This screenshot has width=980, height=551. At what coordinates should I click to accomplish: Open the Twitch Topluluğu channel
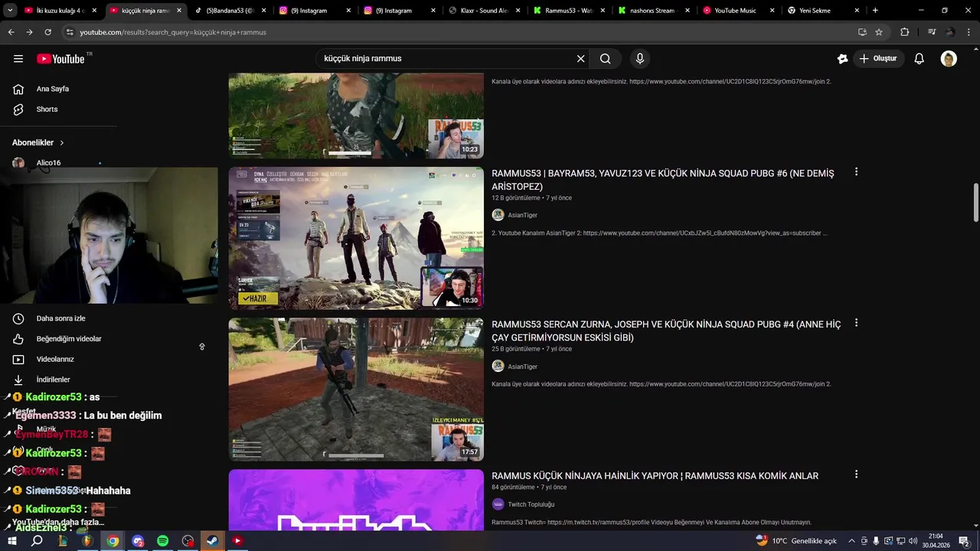point(531,504)
